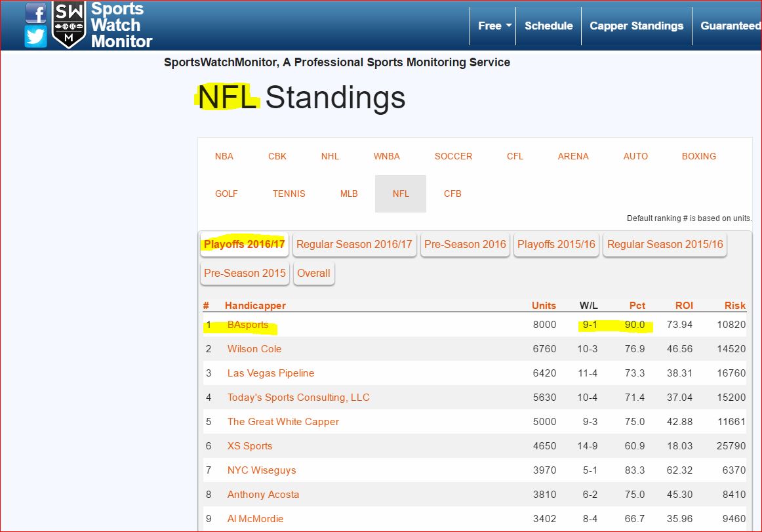This screenshot has width=762, height=532.
Task: Show Regular Season 2016/17 standings
Action: pyautogui.click(x=354, y=244)
